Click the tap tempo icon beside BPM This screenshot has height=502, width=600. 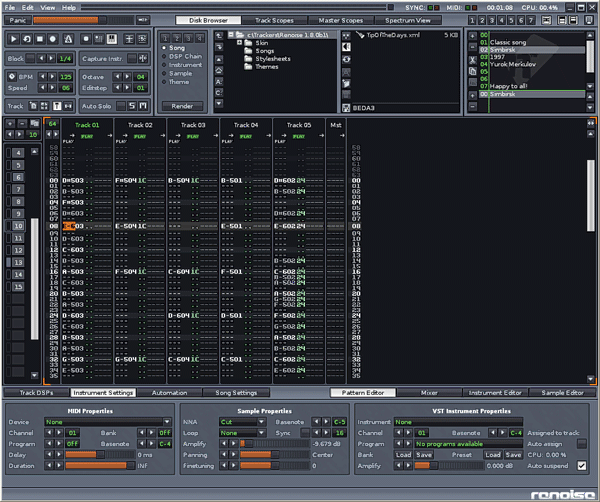pyautogui.click(x=12, y=77)
